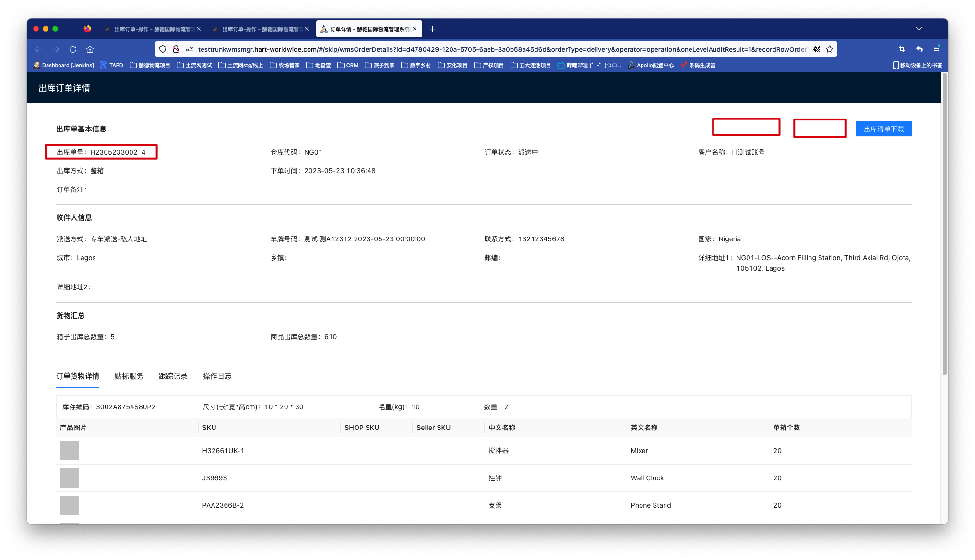The width and height of the screenshot is (975, 560).
Task: Reload the current page
Action: (x=73, y=49)
